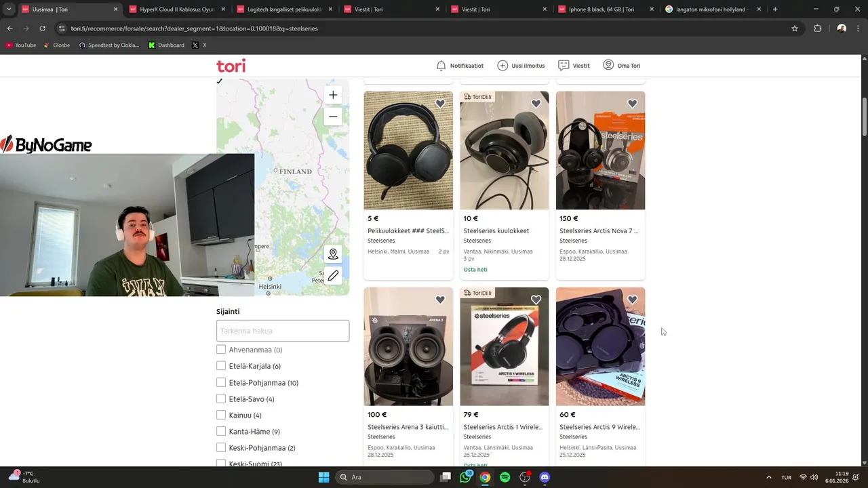
Task: Favorite the 150 € Arctis Nova 7 listing
Action: (x=632, y=104)
